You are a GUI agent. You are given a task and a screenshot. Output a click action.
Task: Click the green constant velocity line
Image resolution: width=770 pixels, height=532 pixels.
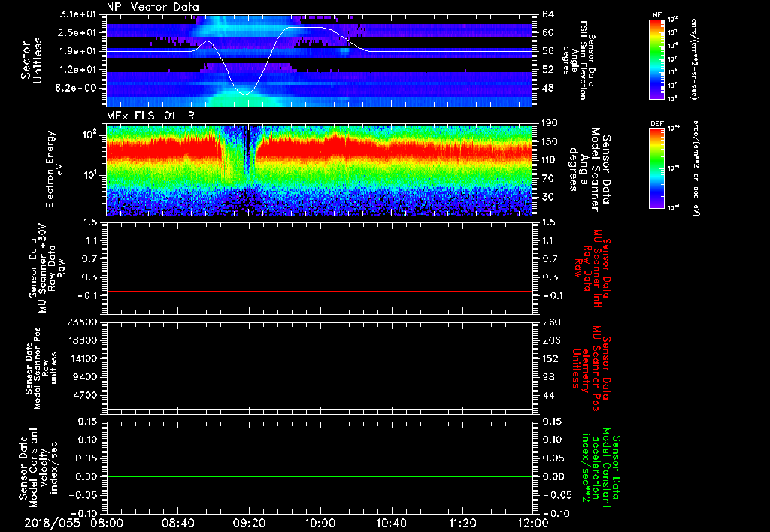[320, 477]
